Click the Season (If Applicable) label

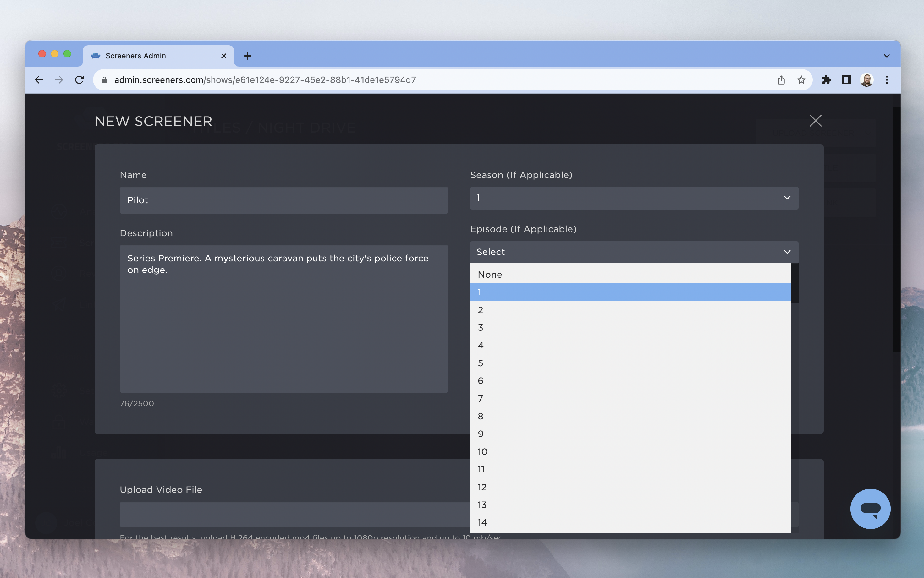click(x=521, y=175)
